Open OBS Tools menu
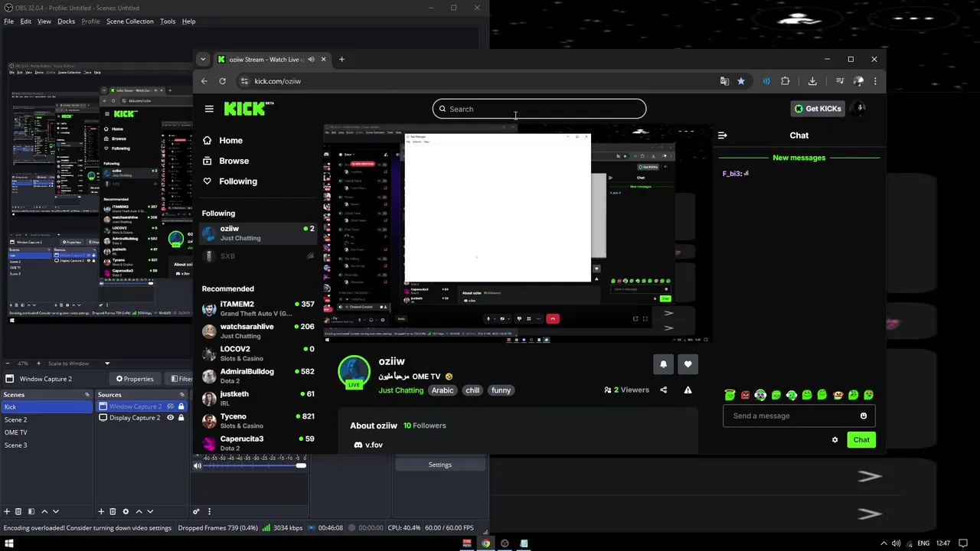980x551 pixels. click(x=168, y=21)
